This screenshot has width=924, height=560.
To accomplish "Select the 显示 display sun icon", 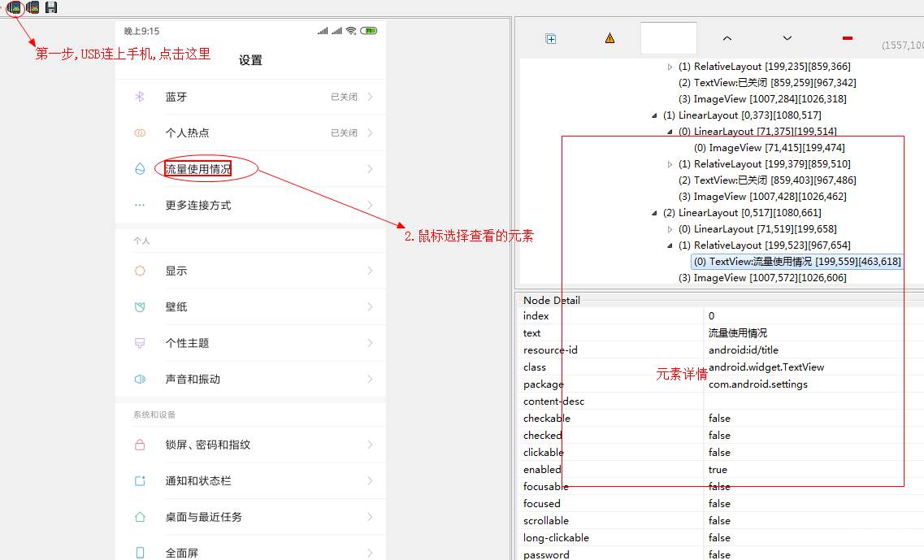I will (140, 271).
